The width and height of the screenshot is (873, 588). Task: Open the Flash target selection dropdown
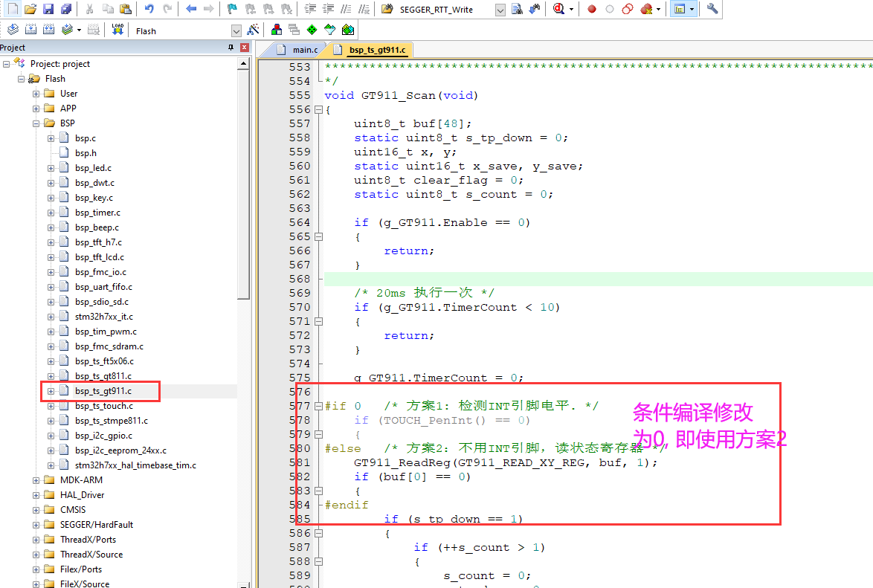(x=236, y=30)
